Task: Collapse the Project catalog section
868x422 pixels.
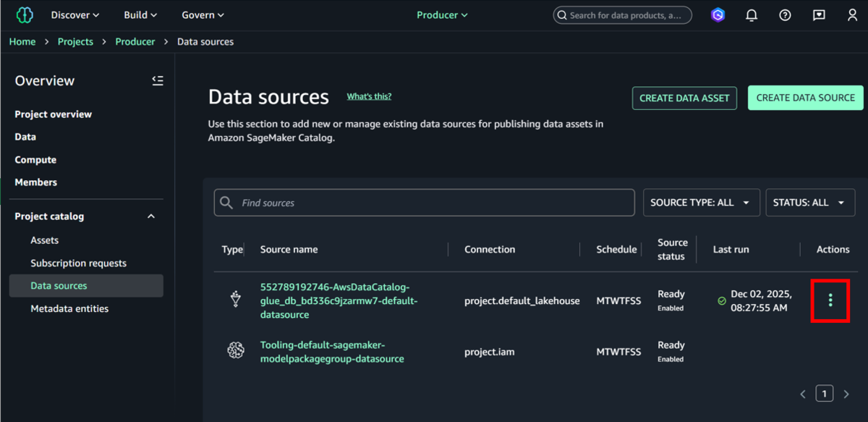Action: pyautogui.click(x=151, y=216)
